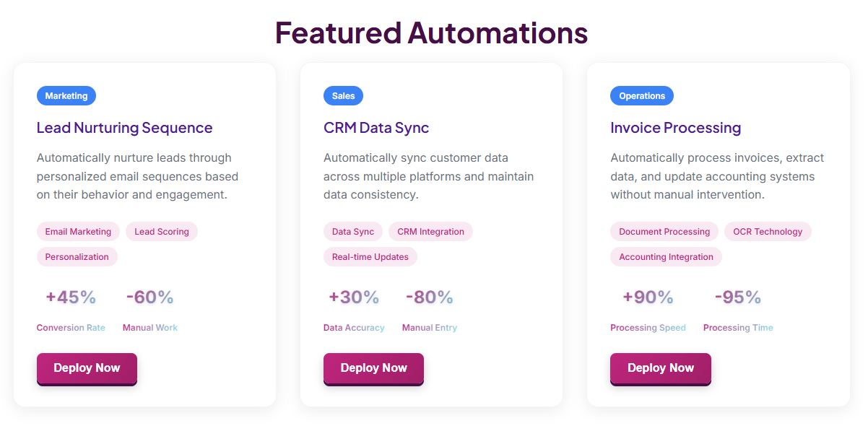Select the Personalization tag

(77, 256)
